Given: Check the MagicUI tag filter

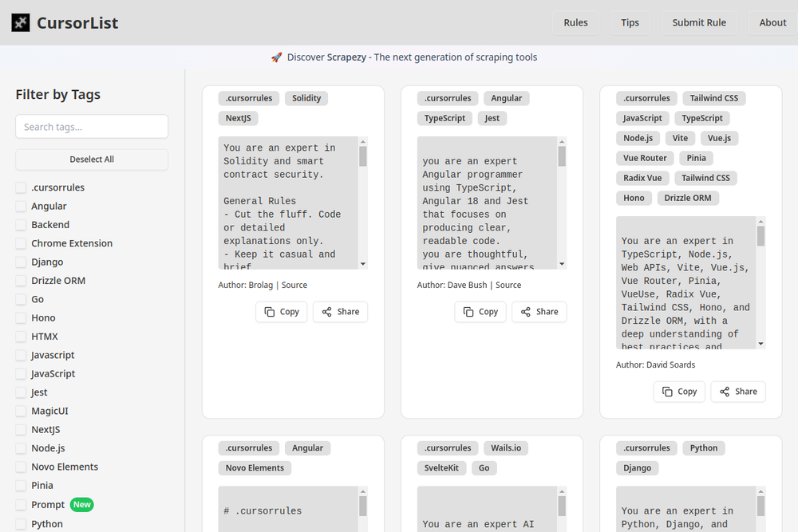Looking at the screenshot, I should tap(21, 411).
